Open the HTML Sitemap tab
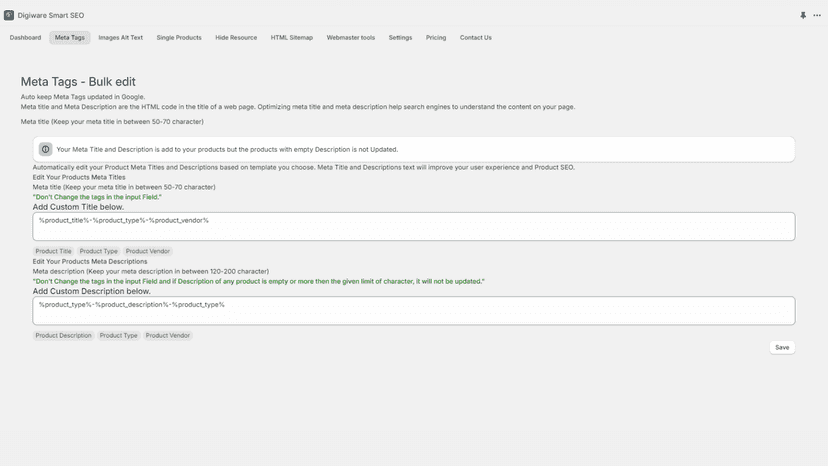 [x=291, y=38]
